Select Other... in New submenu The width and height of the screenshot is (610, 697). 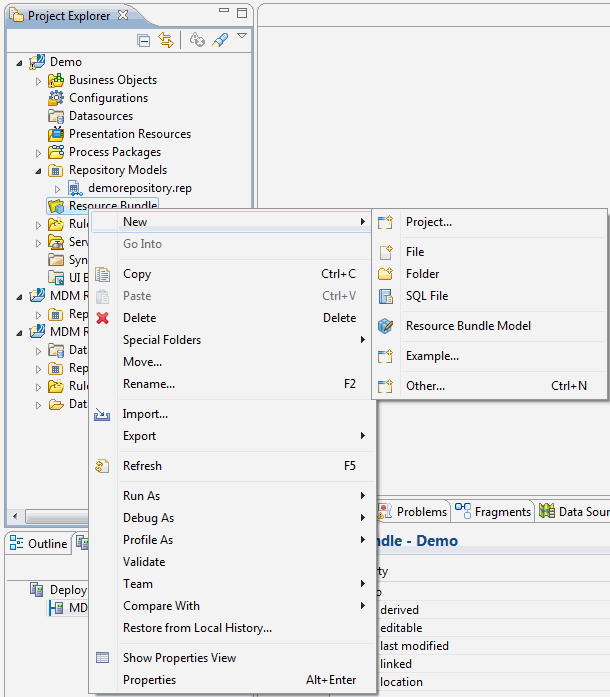click(x=489, y=386)
